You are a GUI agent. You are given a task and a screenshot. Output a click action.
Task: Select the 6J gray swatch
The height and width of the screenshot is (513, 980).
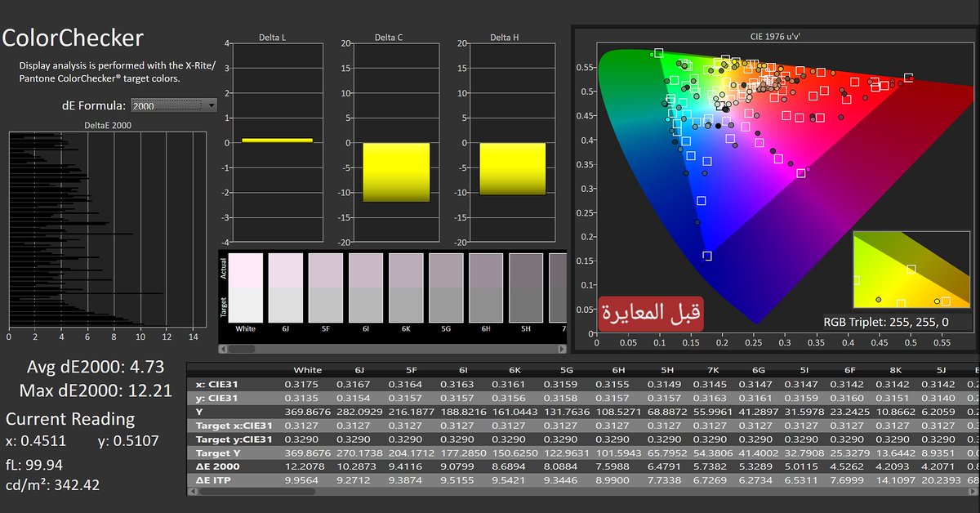tap(285, 287)
